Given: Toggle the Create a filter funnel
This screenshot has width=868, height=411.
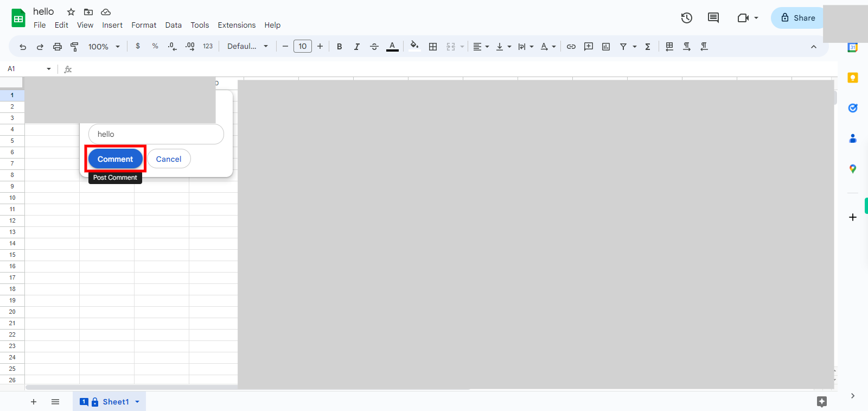Looking at the screenshot, I should click(623, 47).
